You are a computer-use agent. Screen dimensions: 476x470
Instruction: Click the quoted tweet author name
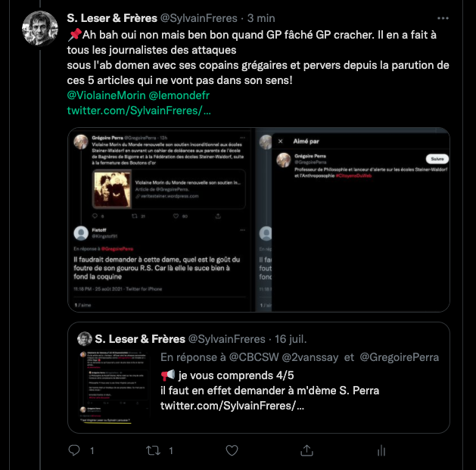coord(140,339)
